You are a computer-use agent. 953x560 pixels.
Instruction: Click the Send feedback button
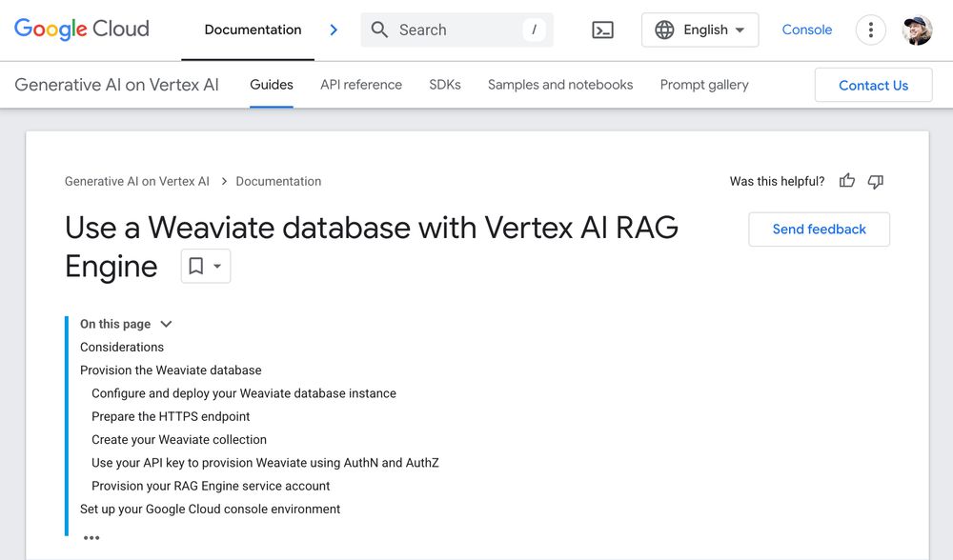click(819, 229)
